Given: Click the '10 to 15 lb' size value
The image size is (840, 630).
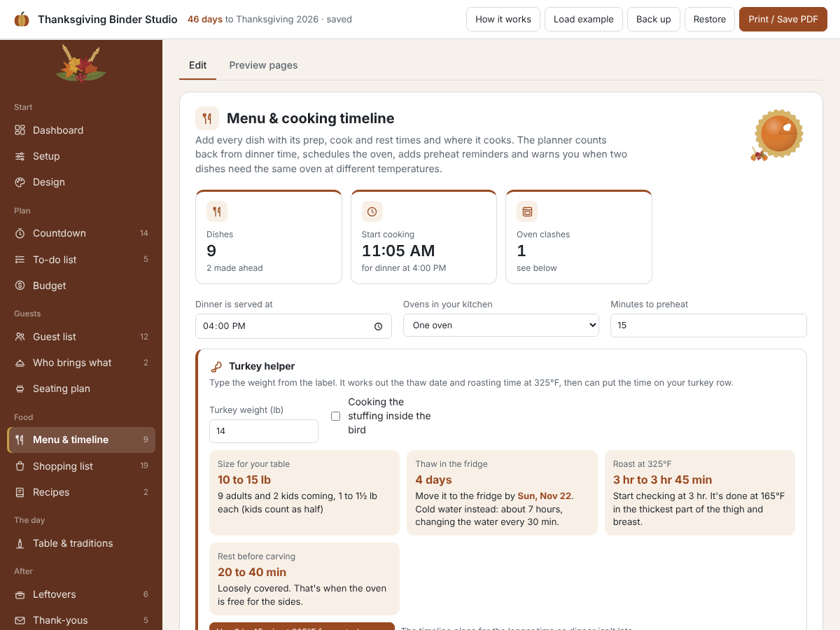Looking at the screenshot, I should tap(244, 479).
